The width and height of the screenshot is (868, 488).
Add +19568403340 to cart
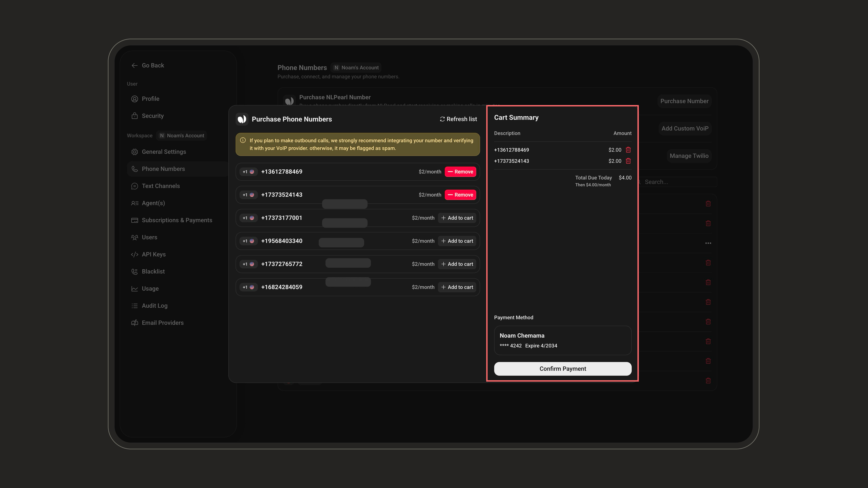coord(457,241)
